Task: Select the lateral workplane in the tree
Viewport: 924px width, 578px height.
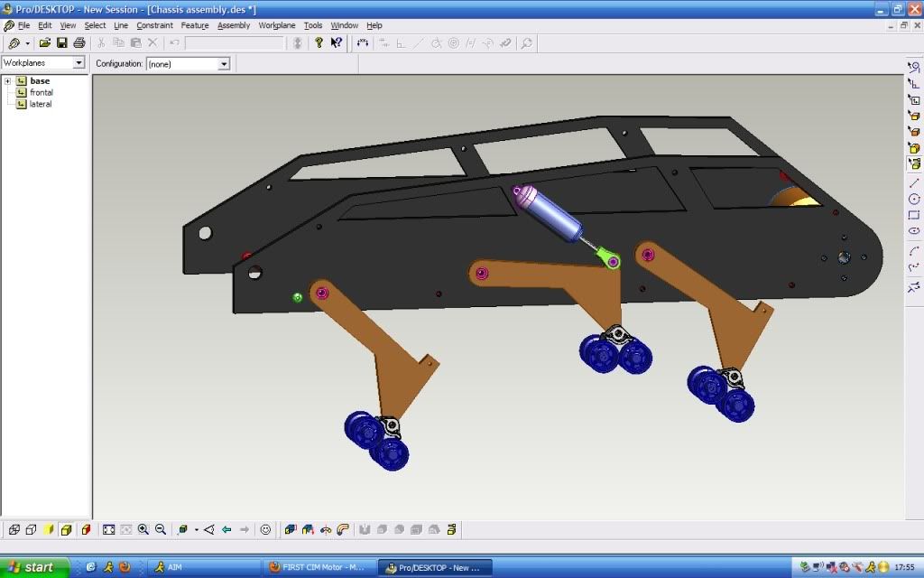Action: coord(41,104)
